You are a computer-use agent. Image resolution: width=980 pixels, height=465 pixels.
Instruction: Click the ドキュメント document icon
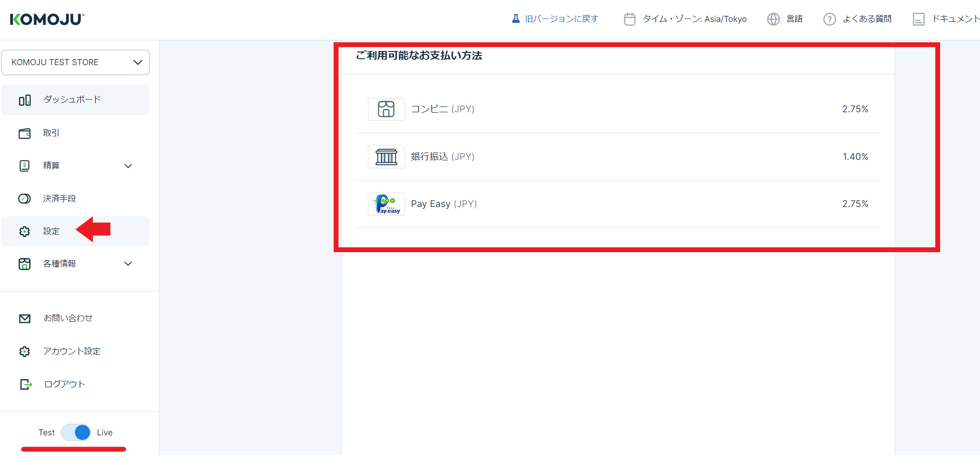[918, 19]
